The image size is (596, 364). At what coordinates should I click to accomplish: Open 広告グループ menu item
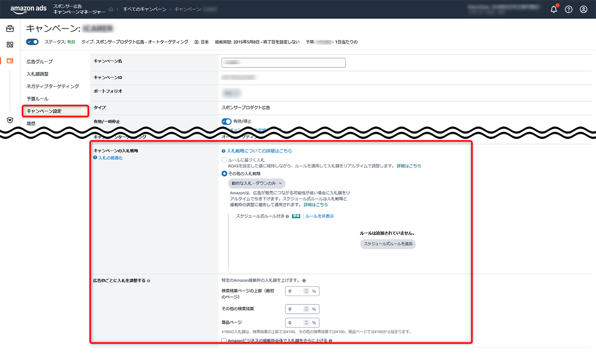[40, 62]
